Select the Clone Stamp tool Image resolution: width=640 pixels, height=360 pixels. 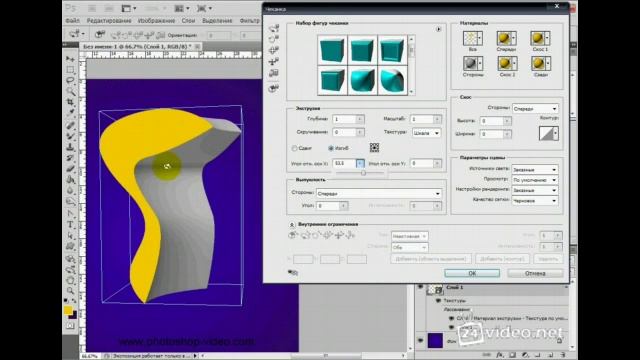[x=71, y=147]
